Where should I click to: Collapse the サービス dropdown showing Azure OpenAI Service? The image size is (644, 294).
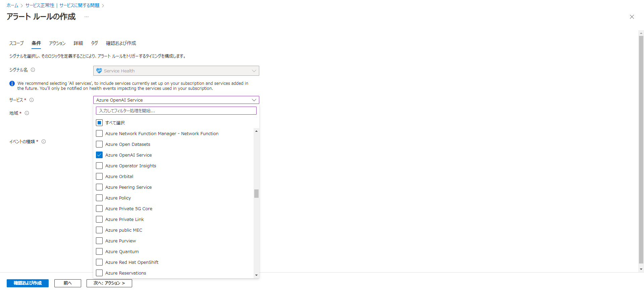[x=176, y=100]
